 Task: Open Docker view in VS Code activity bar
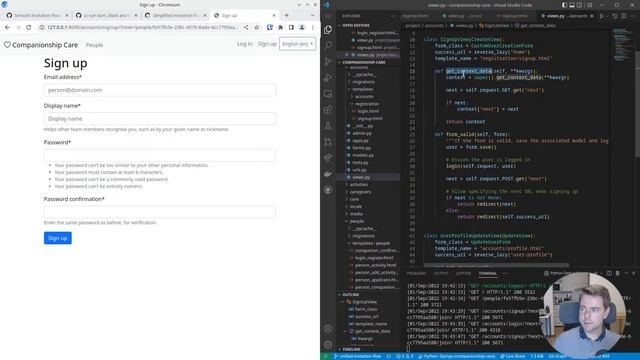click(x=328, y=174)
